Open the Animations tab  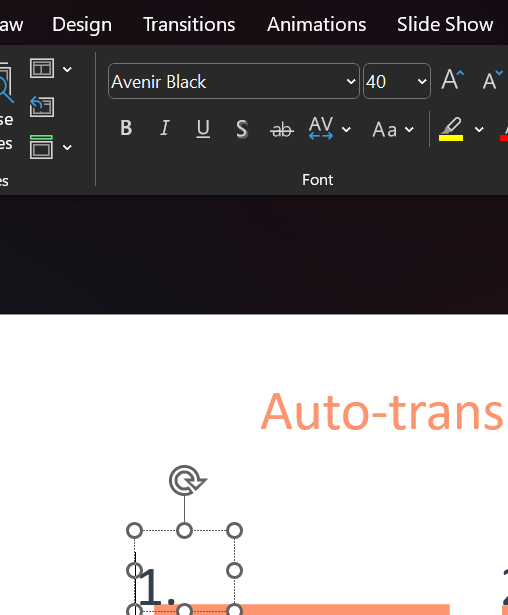click(x=317, y=24)
